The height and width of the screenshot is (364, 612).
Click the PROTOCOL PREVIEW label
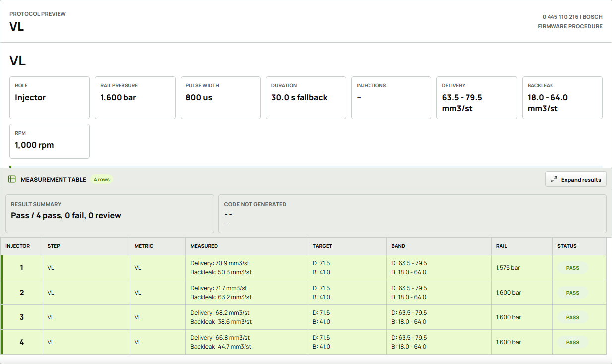coord(38,14)
